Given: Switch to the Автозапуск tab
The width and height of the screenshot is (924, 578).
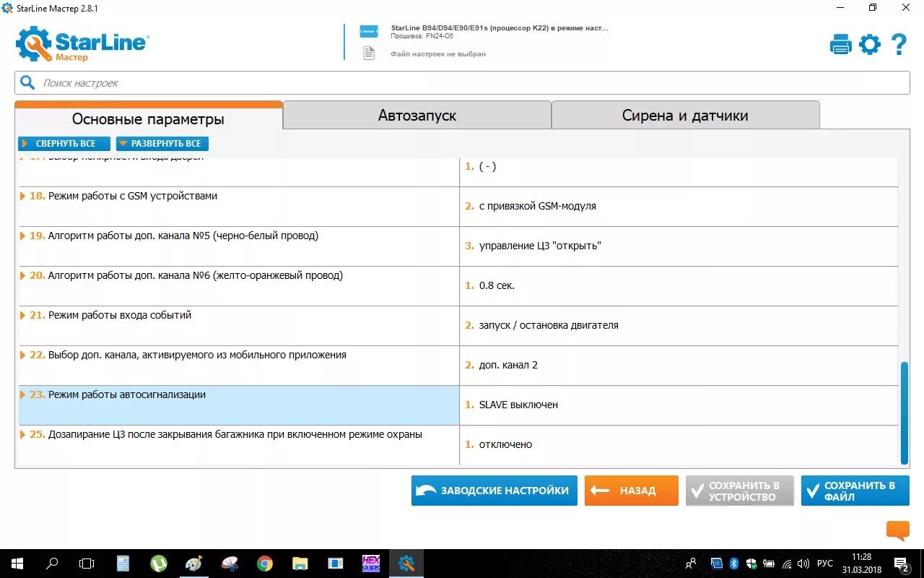Looking at the screenshot, I should pyautogui.click(x=417, y=116).
